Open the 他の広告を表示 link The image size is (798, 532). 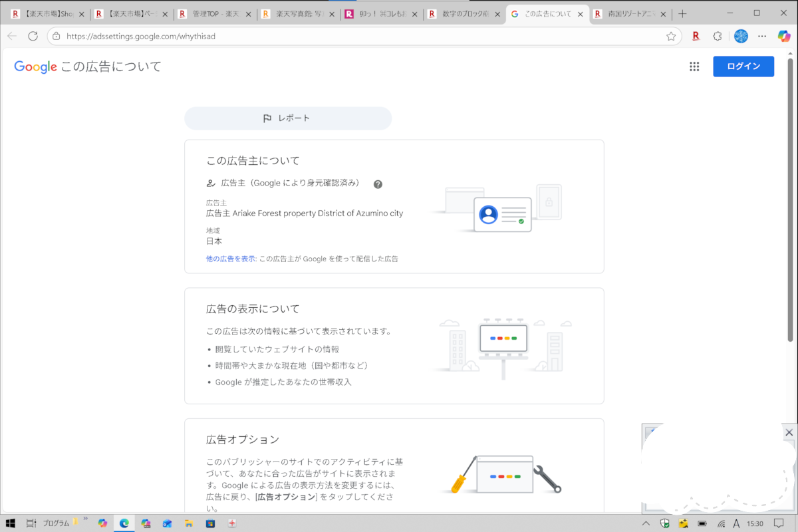tap(231, 259)
